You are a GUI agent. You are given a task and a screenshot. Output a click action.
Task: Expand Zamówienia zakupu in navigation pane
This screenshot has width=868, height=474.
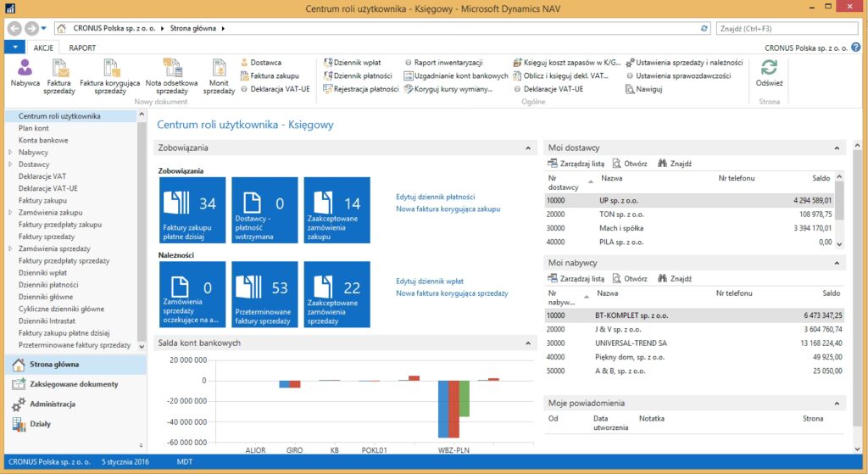click(x=10, y=213)
